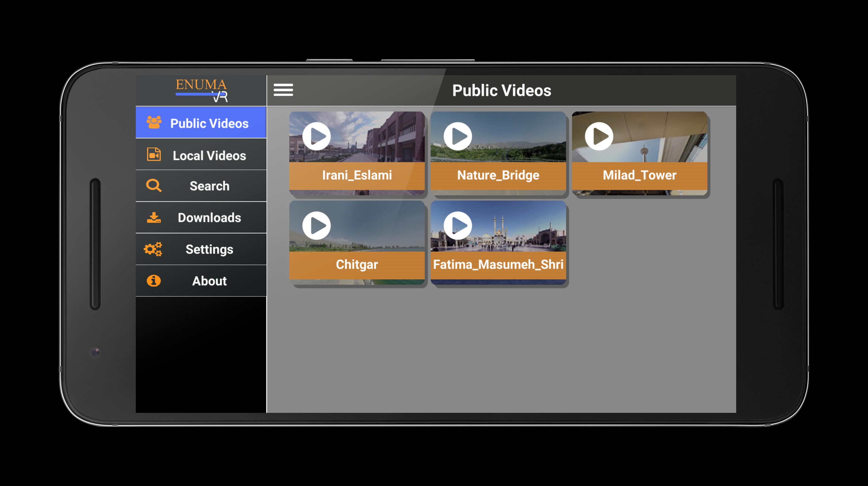Image resolution: width=868 pixels, height=486 pixels.
Task: Play the Milad_Tower video
Action: coord(599,136)
